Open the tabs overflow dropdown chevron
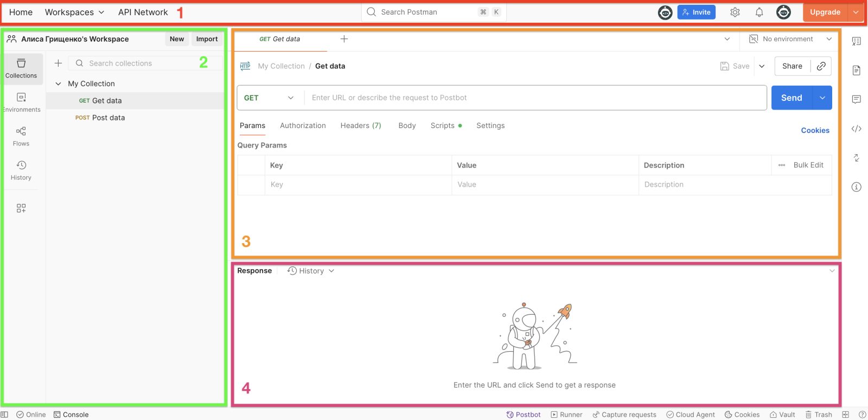This screenshot has height=420, width=868. (x=727, y=39)
